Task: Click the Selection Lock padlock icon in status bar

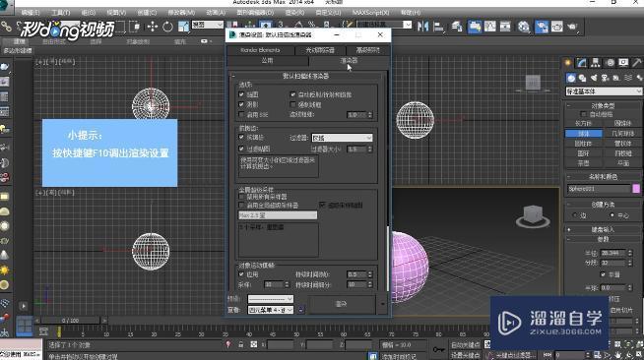Action: [241, 345]
